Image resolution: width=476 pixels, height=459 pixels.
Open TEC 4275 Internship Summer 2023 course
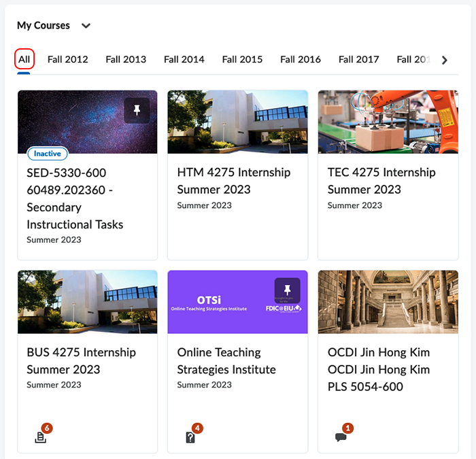381,181
